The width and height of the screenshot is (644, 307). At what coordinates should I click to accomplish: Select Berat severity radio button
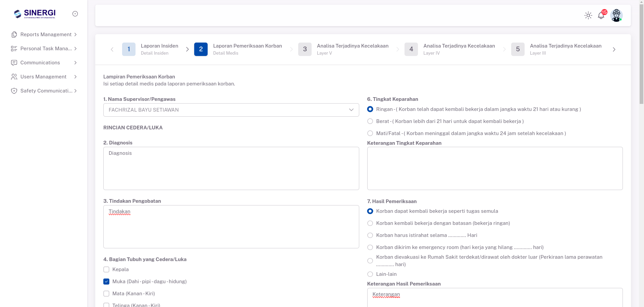pos(370,121)
